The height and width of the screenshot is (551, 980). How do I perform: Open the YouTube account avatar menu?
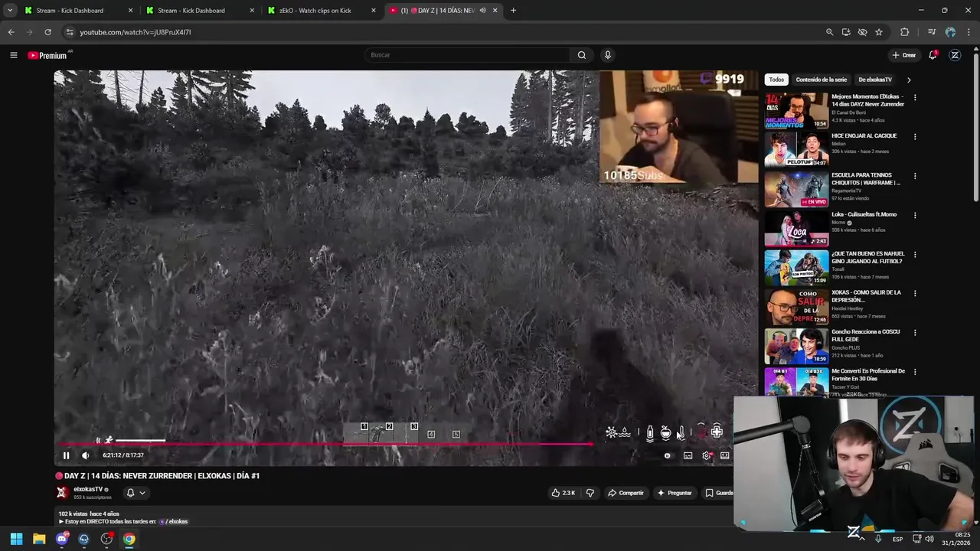point(955,55)
